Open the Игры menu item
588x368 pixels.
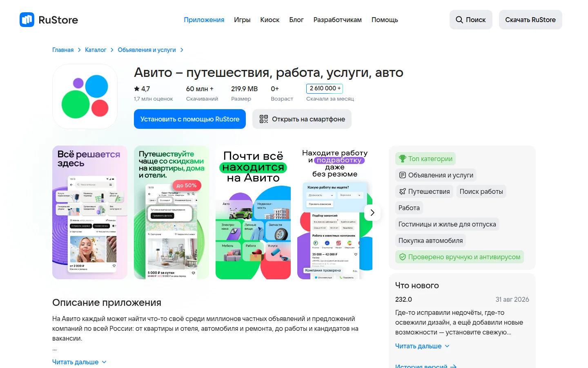coord(242,20)
